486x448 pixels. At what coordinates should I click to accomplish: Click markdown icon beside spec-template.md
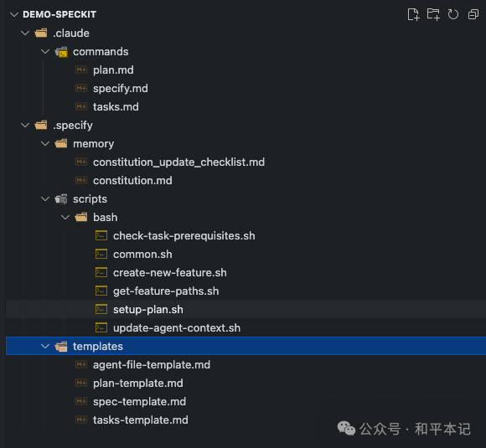point(81,401)
